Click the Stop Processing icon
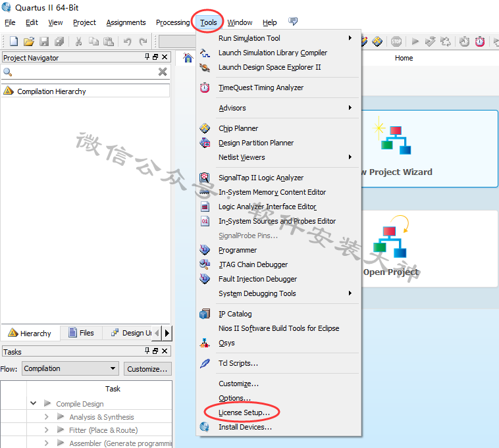This screenshot has height=448, width=499. [396, 41]
